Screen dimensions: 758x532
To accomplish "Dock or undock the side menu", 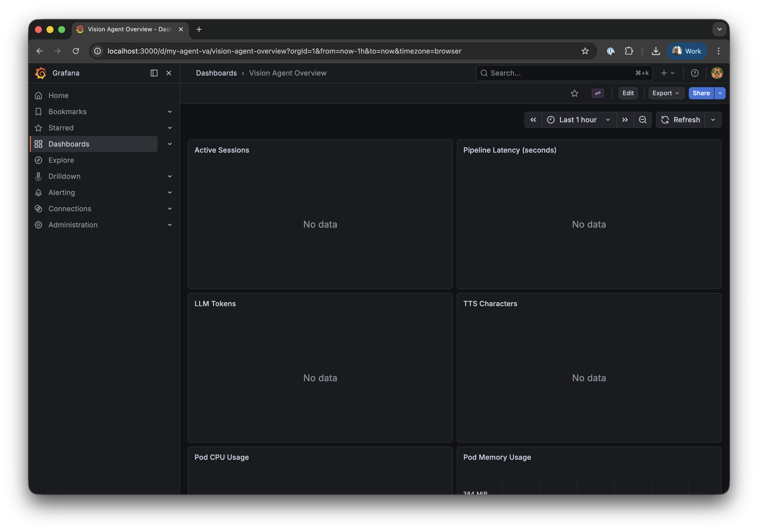I will click(154, 73).
